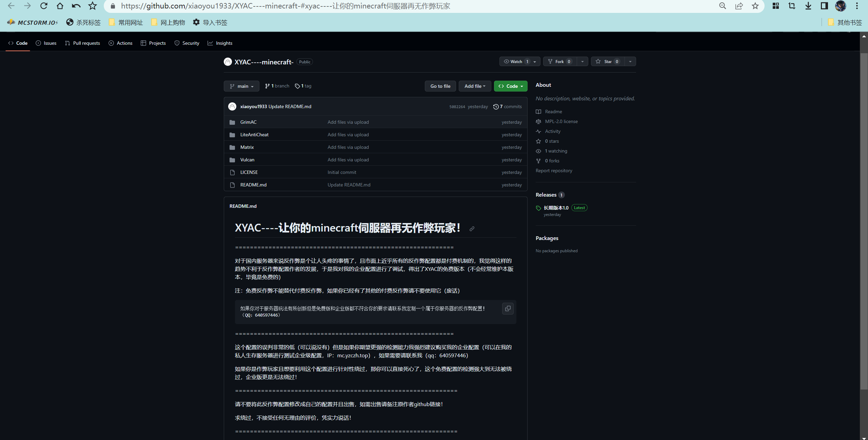
Task: Bookmark page with address bar star
Action: coord(755,6)
